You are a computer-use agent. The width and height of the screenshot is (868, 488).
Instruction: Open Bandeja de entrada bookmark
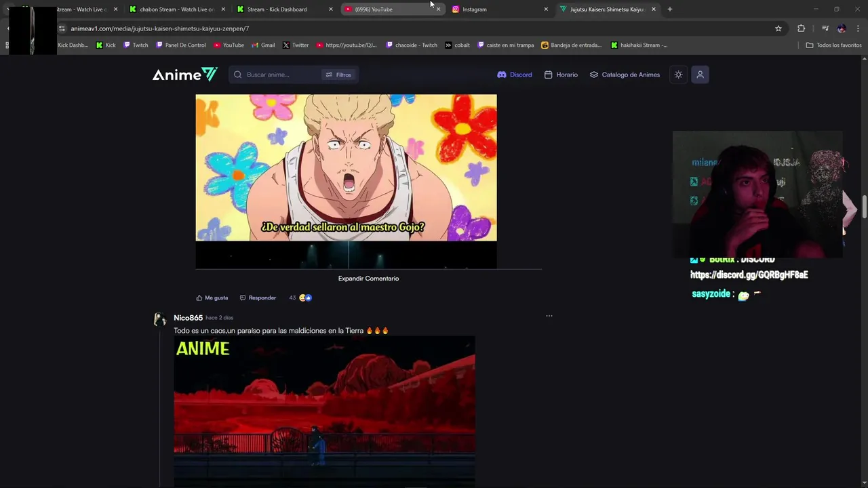571,45
